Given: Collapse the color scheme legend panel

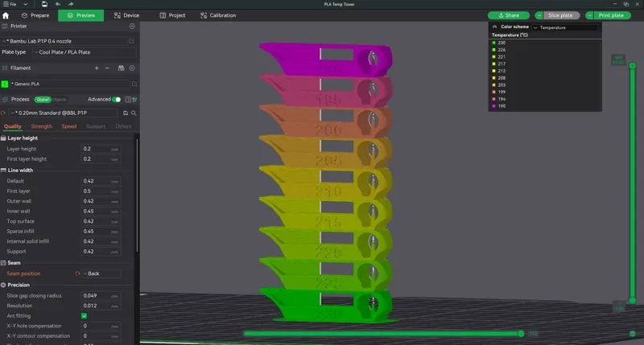Looking at the screenshot, I should 495,27.
